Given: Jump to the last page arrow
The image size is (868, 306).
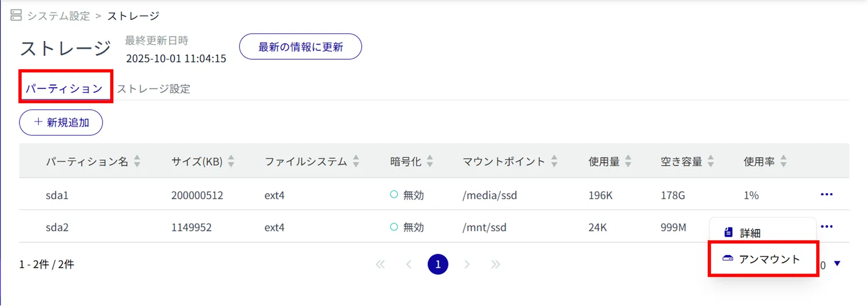Looking at the screenshot, I should click(x=496, y=264).
